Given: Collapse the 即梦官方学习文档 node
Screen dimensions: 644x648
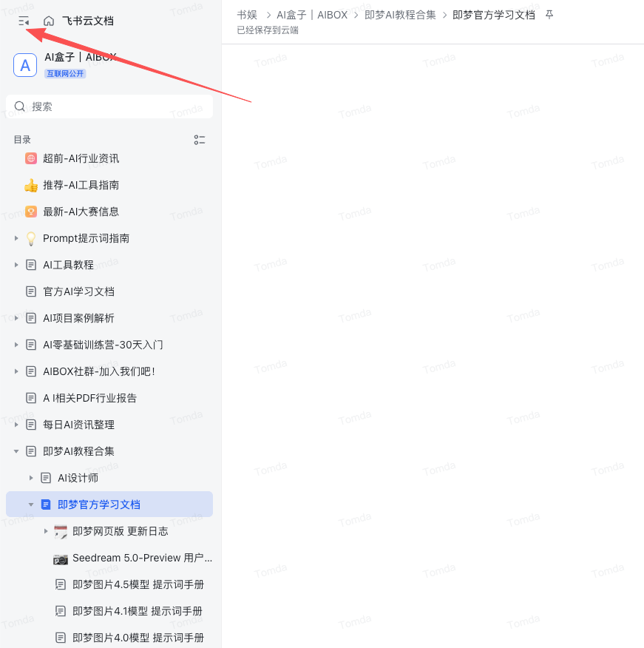Looking at the screenshot, I should (31, 504).
